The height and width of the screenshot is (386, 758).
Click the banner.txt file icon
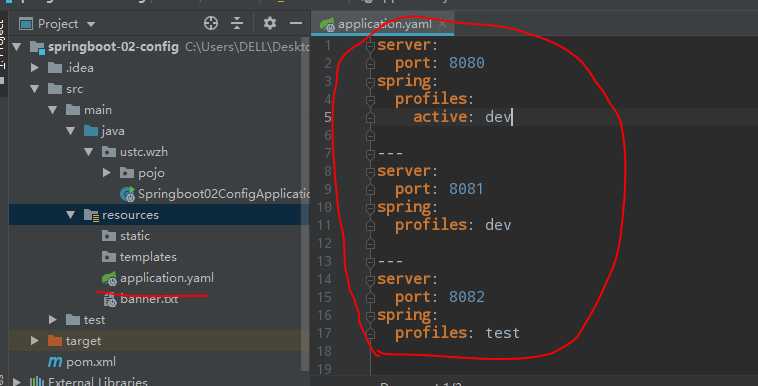(x=110, y=300)
